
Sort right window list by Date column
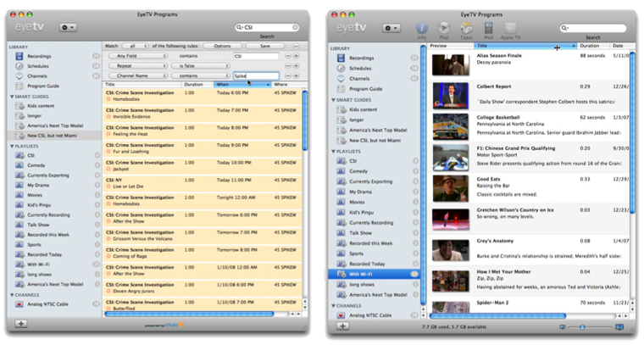pos(619,46)
